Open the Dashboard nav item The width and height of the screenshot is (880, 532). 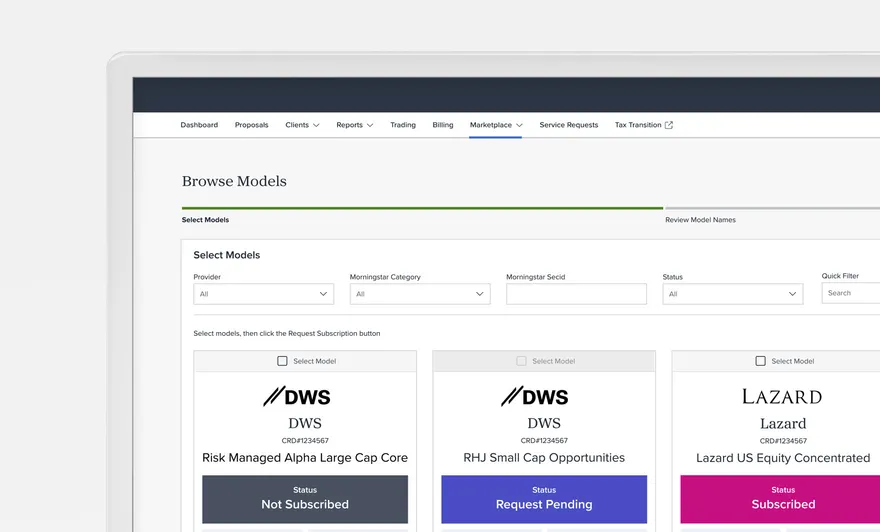[199, 125]
